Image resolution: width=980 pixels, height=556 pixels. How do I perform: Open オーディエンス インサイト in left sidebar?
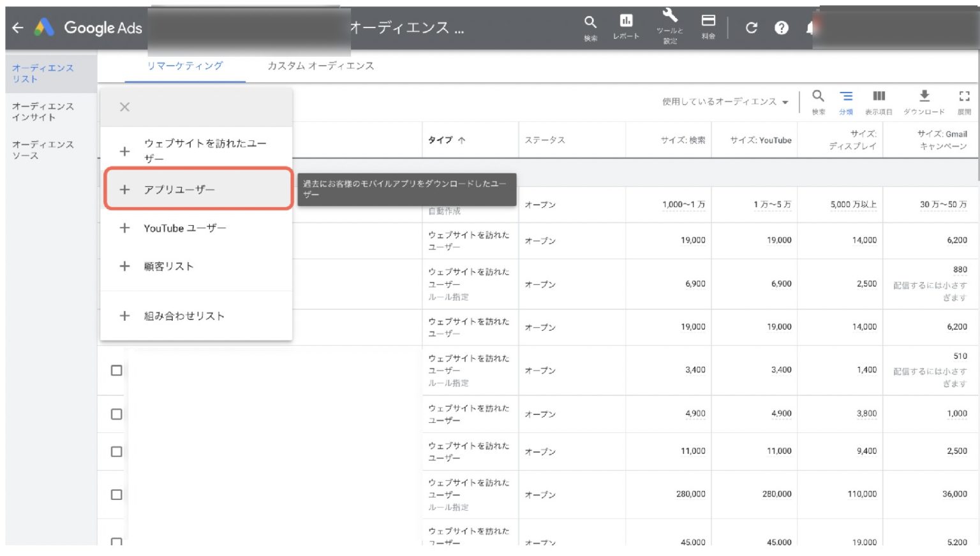pyautogui.click(x=43, y=112)
